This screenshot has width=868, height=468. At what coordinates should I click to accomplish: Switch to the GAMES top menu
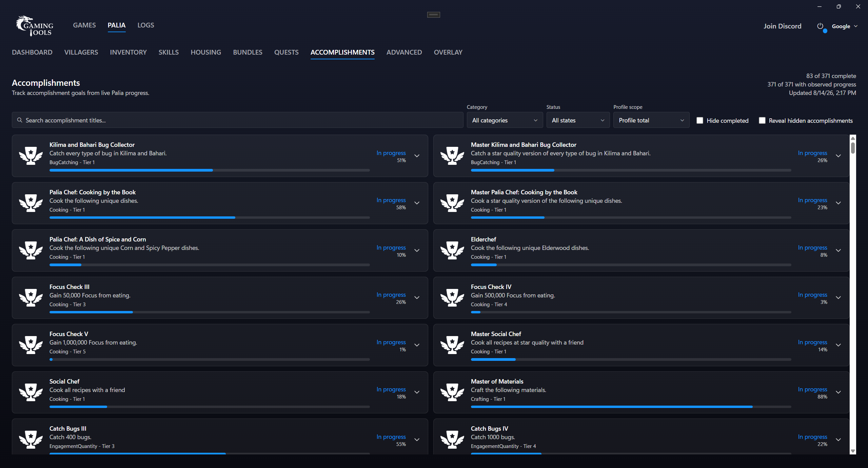click(84, 25)
